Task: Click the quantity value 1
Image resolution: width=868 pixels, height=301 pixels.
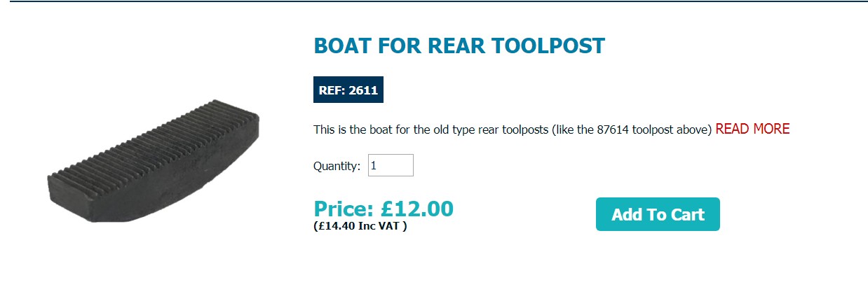Action: (374, 166)
